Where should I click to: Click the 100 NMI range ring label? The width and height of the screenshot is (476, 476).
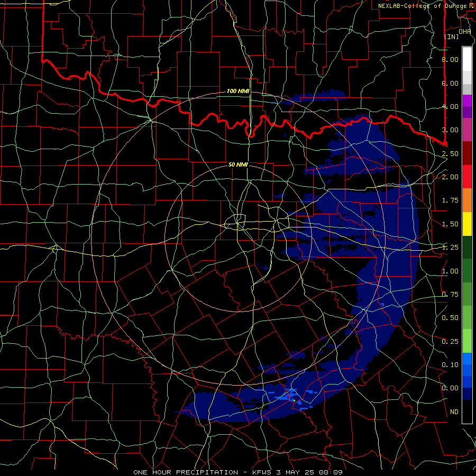pos(237,91)
